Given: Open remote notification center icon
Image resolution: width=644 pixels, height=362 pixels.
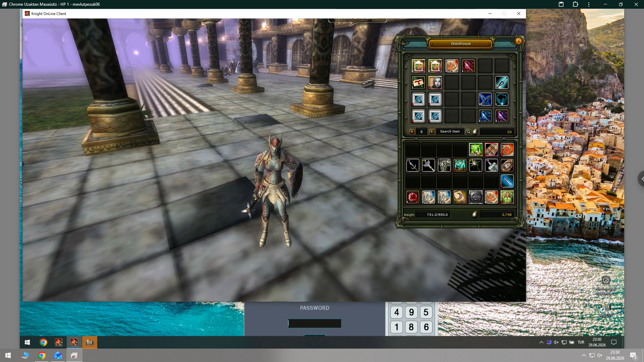Looking at the screenshot, I should 614,342.
